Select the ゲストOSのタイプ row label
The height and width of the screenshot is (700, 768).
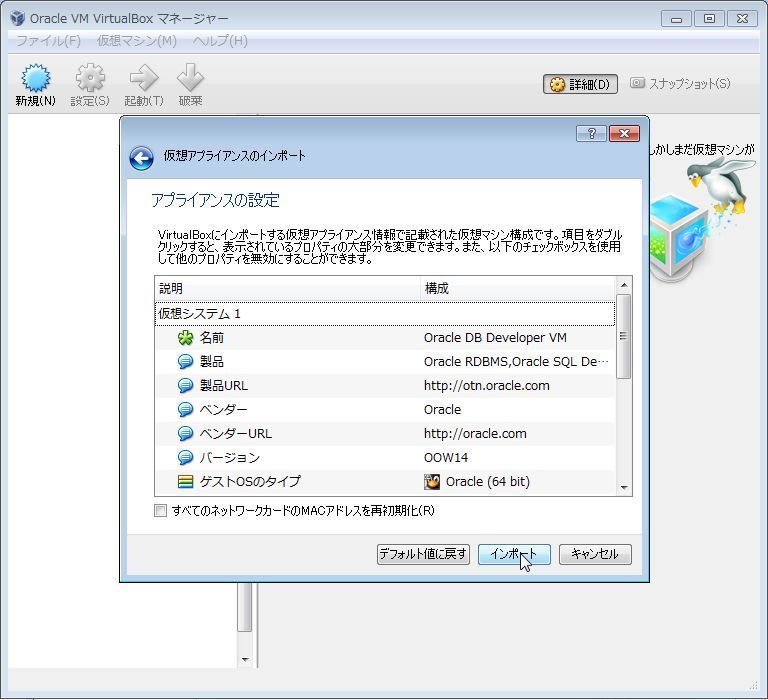250,482
